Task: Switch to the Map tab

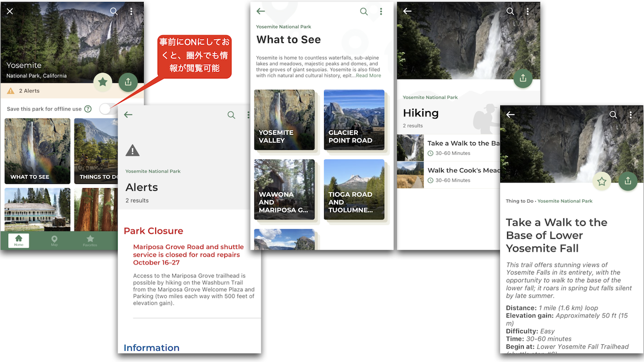Action: pos(54,241)
